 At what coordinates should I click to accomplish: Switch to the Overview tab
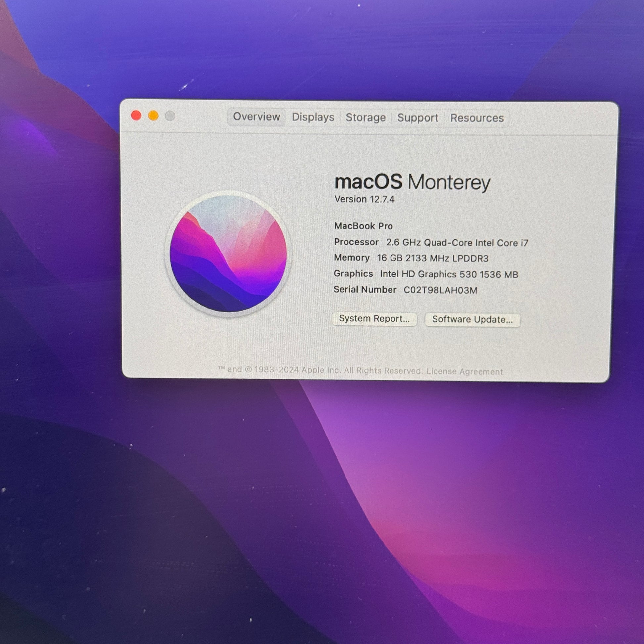[256, 117]
